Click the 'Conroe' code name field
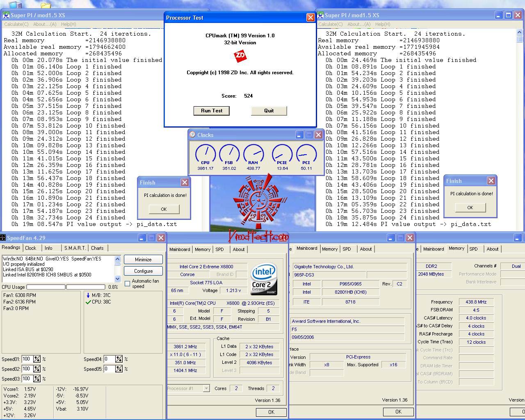Image resolution: width=525 pixels, height=420 pixels. tap(187, 275)
